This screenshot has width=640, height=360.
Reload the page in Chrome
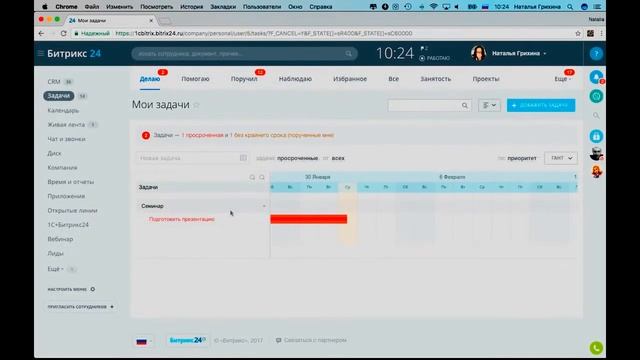click(63, 33)
